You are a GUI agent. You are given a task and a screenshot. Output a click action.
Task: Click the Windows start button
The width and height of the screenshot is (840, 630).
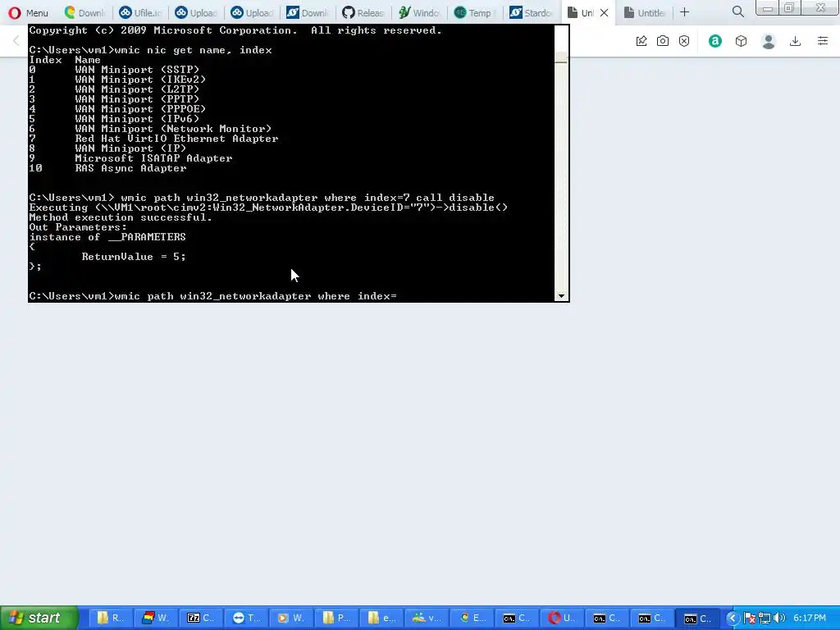click(x=39, y=618)
